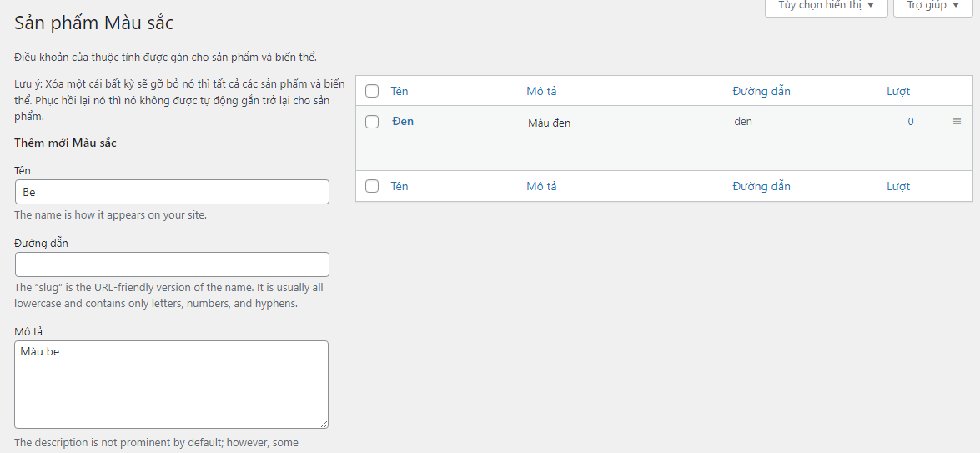Sort by the Lượt column in the table header

897,91
